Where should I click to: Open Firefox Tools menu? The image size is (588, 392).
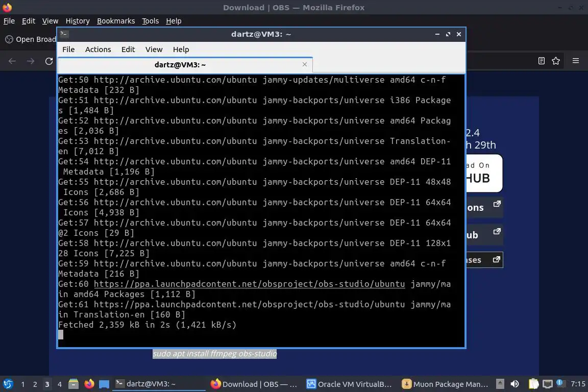click(151, 21)
